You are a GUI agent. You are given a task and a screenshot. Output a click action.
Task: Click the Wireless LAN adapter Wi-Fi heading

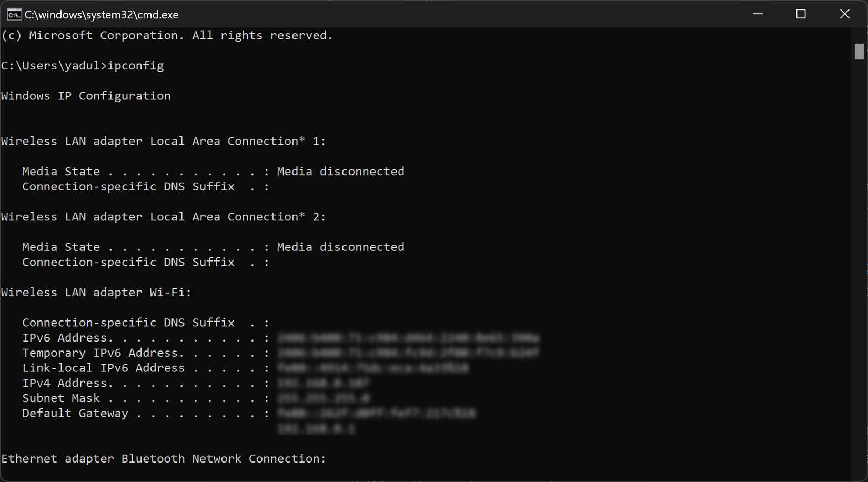pyautogui.click(x=95, y=292)
